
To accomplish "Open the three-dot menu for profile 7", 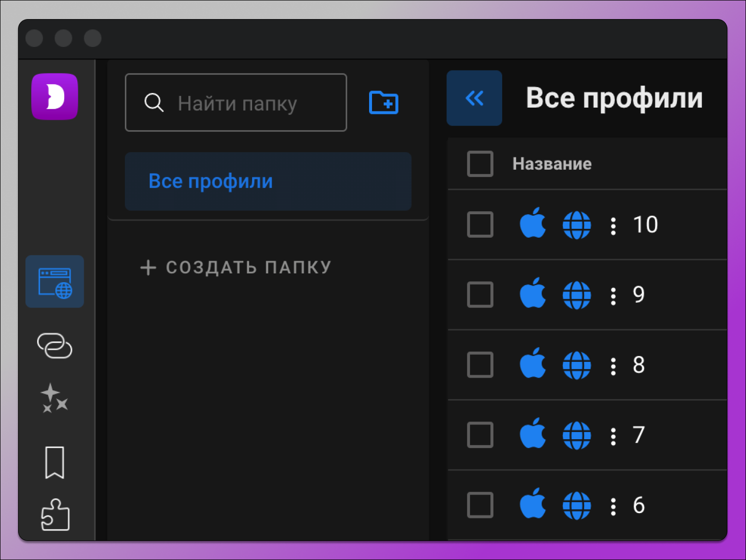I will tap(613, 435).
